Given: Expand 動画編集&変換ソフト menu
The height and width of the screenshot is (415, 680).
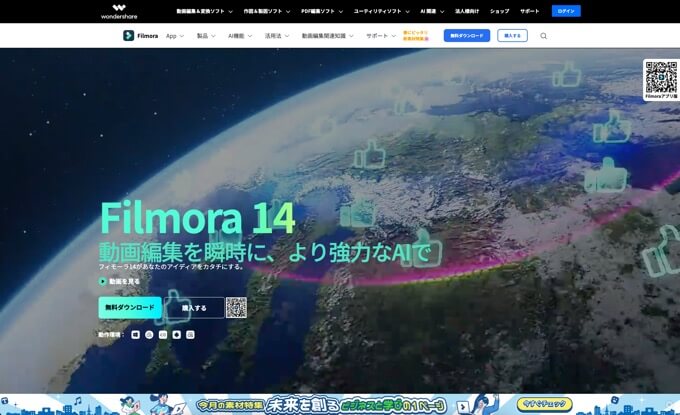Looking at the screenshot, I should [x=204, y=11].
